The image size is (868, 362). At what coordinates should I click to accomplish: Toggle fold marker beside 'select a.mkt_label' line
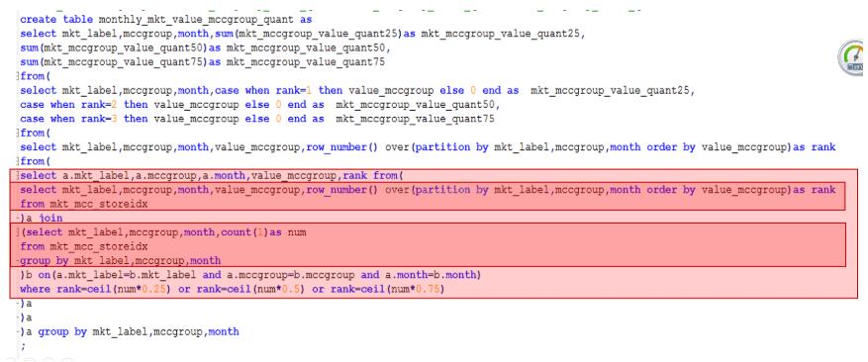[18, 176]
